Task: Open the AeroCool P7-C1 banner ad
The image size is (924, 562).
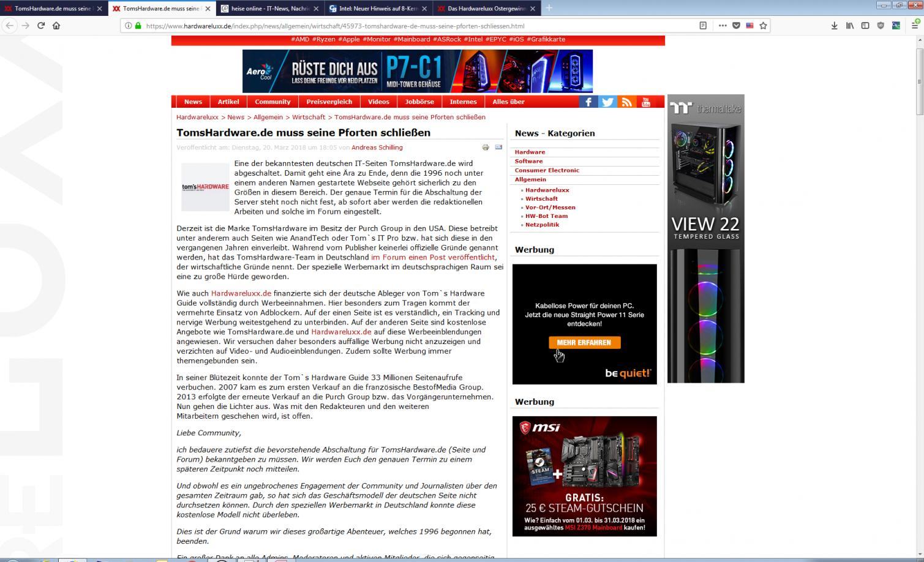Action: tap(418, 71)
